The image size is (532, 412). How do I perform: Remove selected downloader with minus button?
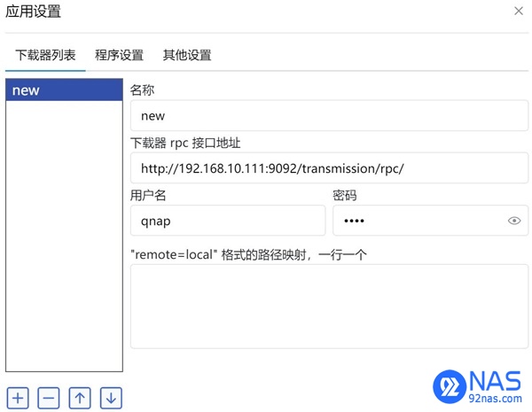pos(49,398)
